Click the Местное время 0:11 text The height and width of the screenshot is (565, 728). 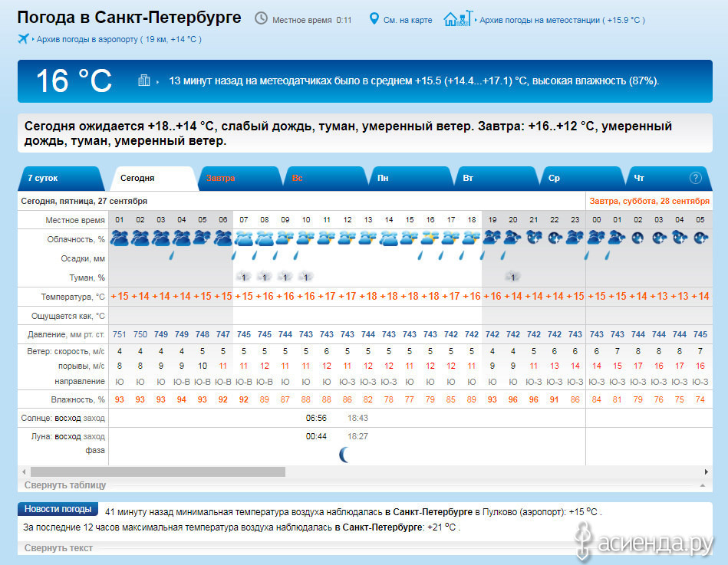coord(312,20)
